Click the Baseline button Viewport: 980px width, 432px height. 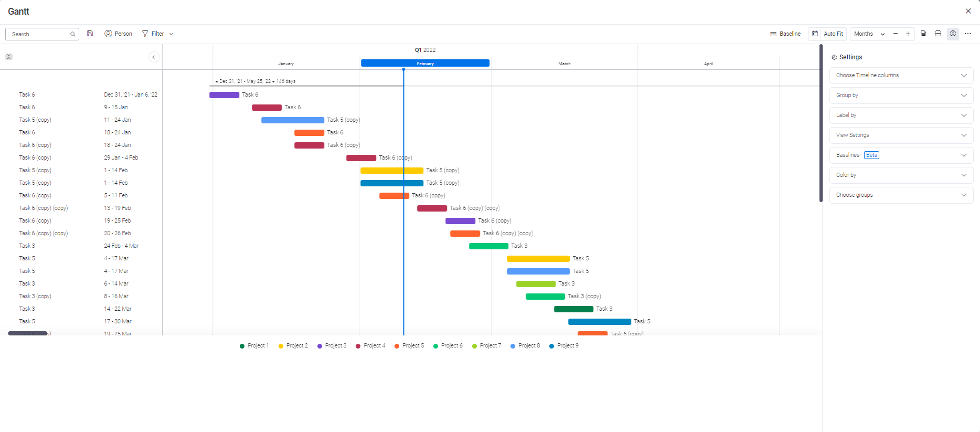coord(785,34)
